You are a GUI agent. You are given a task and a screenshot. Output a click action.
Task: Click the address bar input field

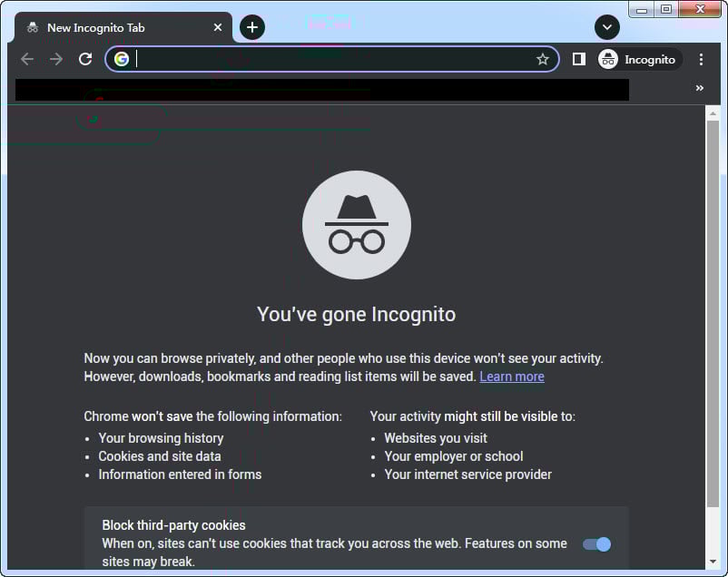click(x=332, y=59)
